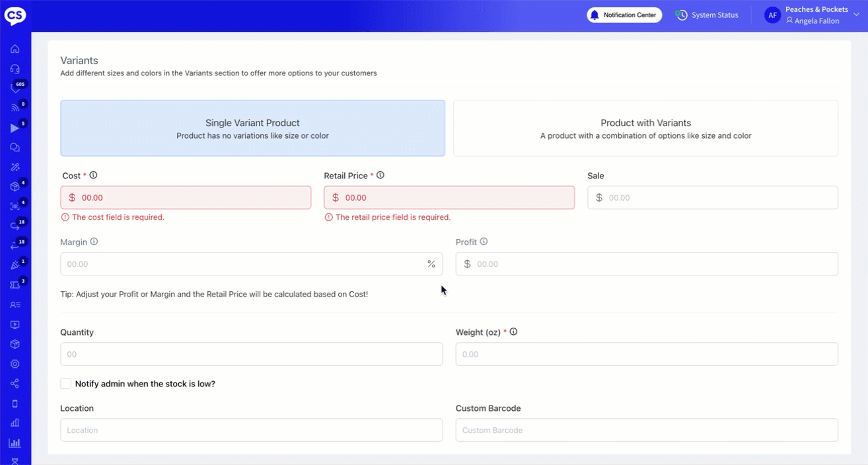Open the analytics bar graph icon in sidebar
Viewport: 868px width, 465px height.
[x=15, y=443]
